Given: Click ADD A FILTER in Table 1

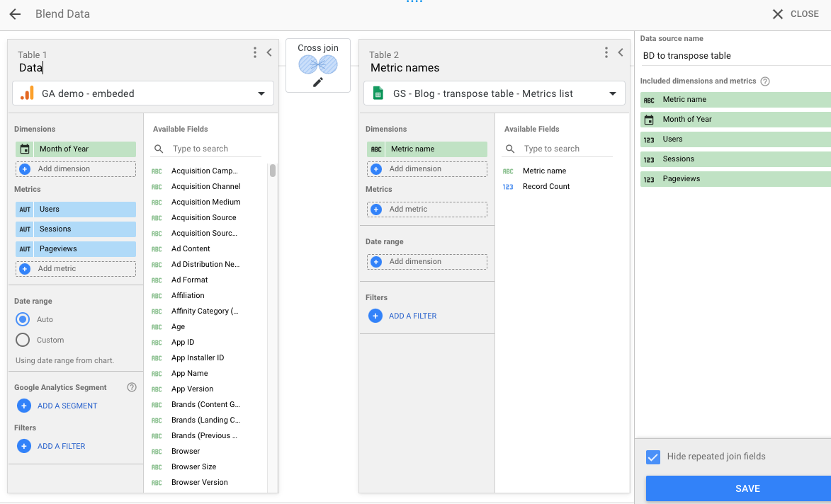Looking at the screenshot, I should [x=62, y=446].
